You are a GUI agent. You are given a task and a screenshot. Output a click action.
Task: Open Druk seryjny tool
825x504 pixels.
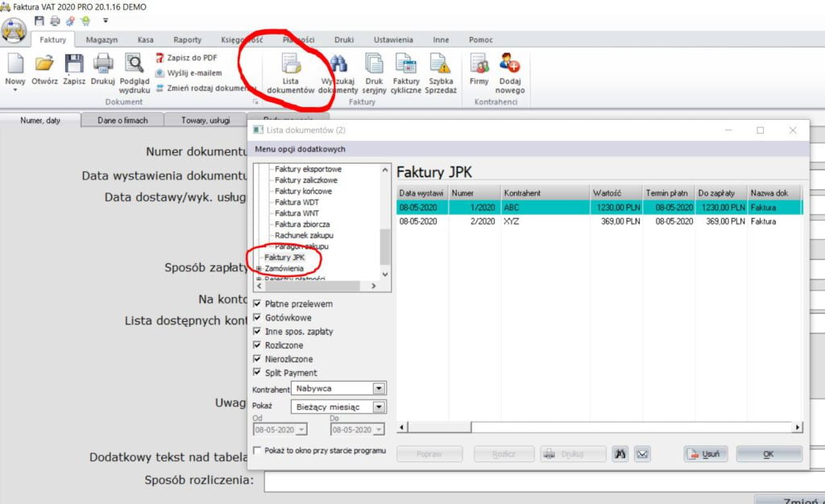point(374,64)
